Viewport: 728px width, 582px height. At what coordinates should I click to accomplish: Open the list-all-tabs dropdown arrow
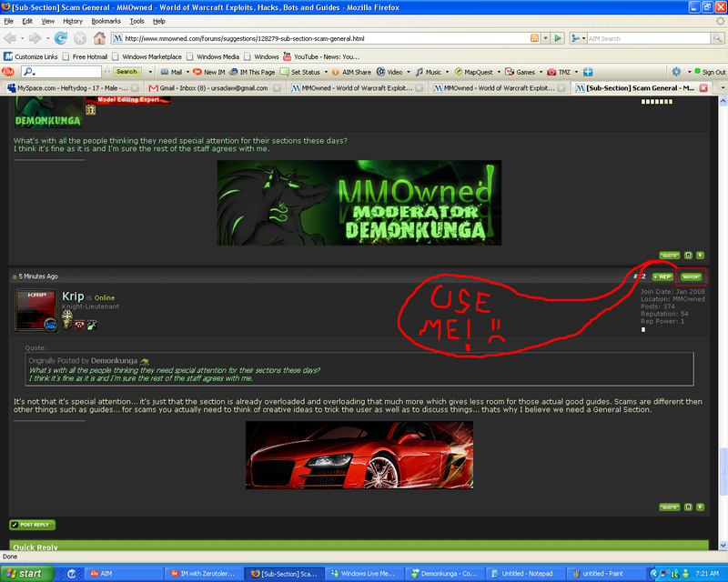click(x=722, y=87)
